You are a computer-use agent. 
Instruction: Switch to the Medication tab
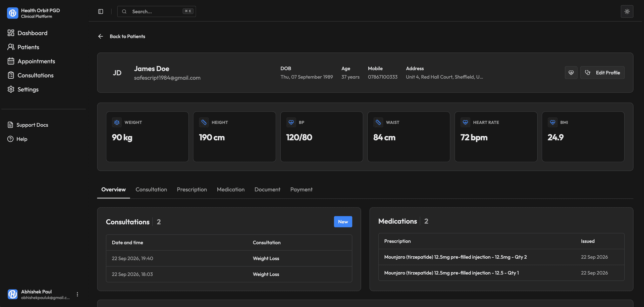click(x=231, y=189)
